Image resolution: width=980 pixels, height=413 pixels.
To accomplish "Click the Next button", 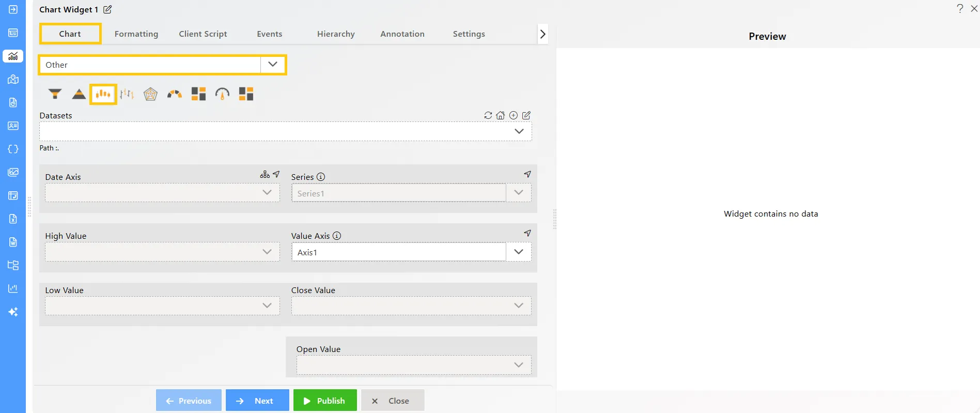I will pyautogui.click(x=257, y=401).
